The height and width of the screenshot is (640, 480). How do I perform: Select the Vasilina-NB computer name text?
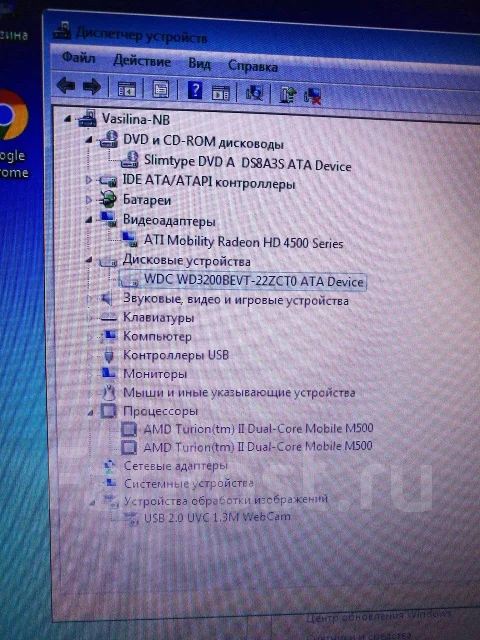tap(136, 120)
